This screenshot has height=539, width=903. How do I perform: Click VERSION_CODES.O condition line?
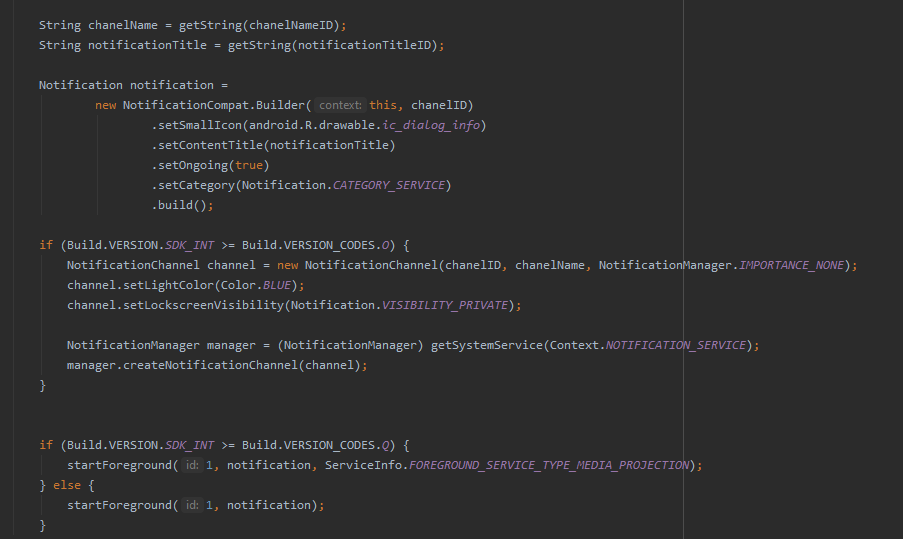224,245
